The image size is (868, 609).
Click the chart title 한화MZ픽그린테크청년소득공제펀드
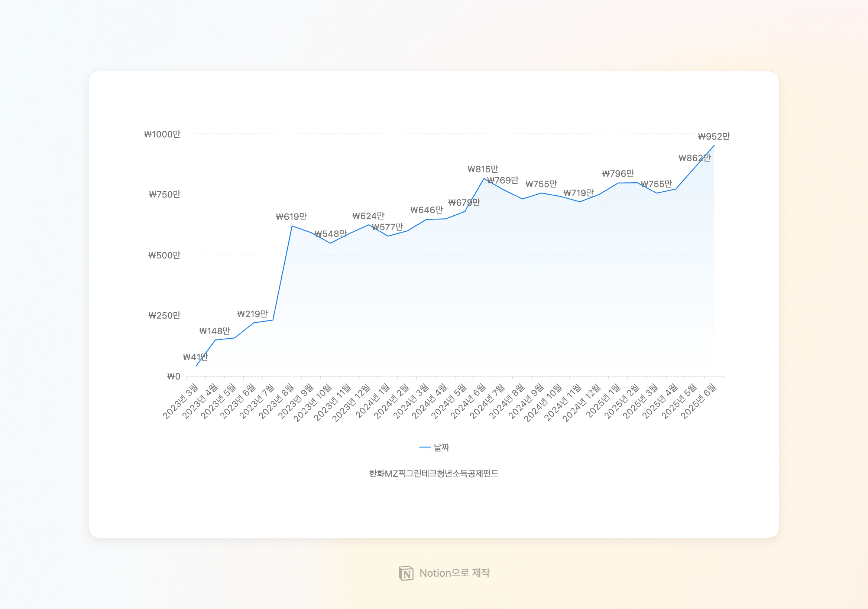tap(434, 473)
